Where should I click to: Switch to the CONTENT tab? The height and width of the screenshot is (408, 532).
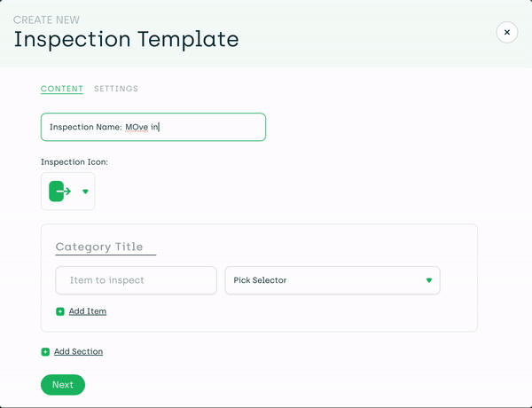(62, 89)
